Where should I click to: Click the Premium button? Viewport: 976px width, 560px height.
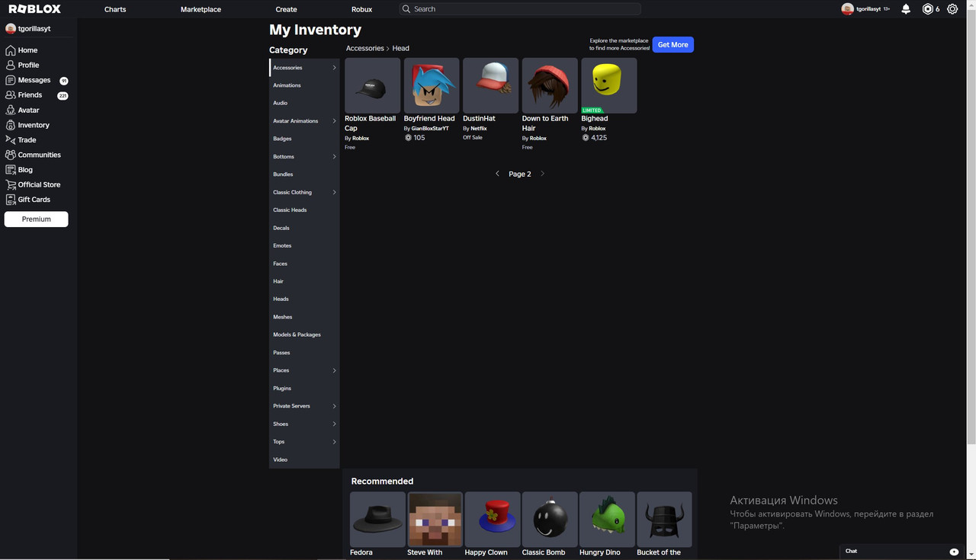[x=36, y=219]
